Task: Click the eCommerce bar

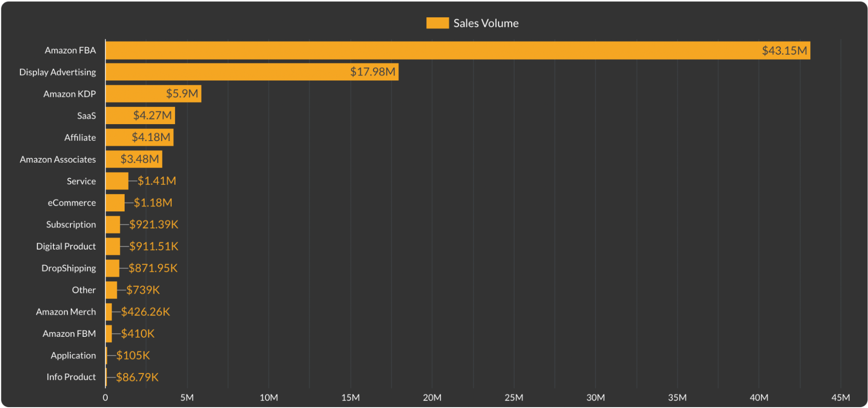Action: pos(114,202)
